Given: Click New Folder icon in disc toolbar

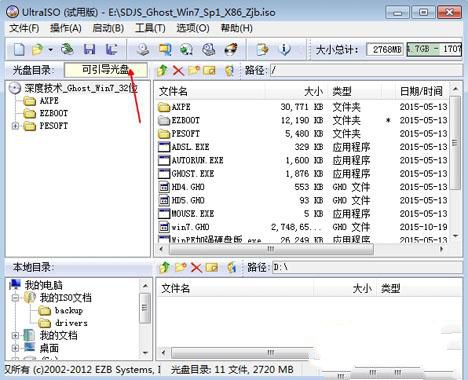Looking at the screenshot, I should 194,70.
